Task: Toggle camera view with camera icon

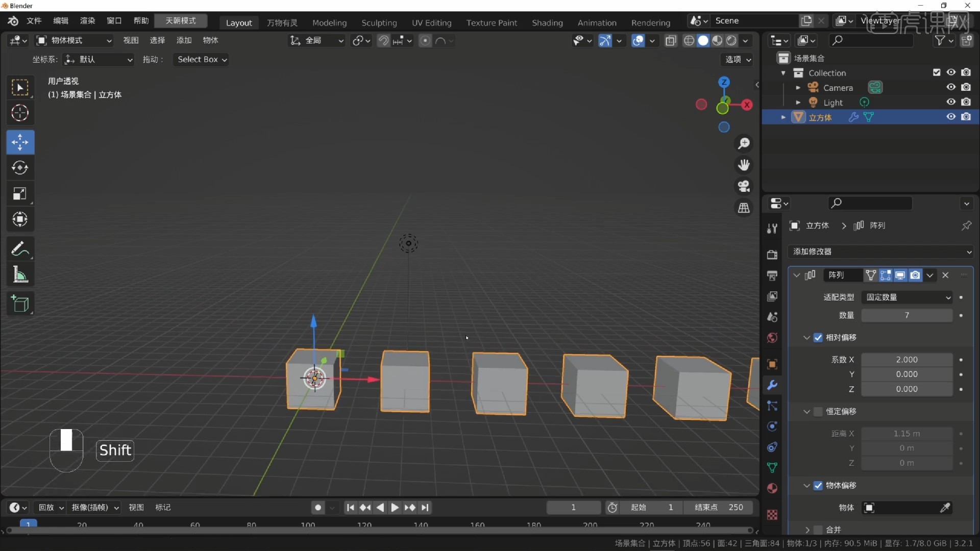Action: click(744, 186)
